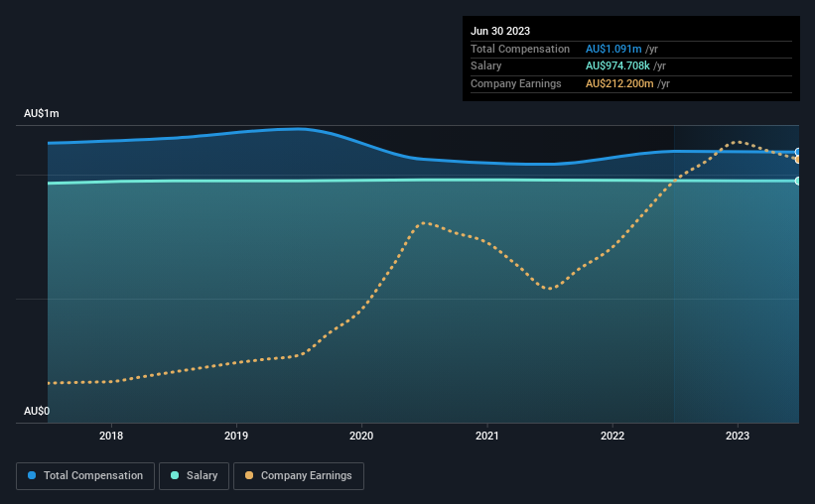
Task: Toggle the Total Compensation legend button
Action: (x=85, y=476)
